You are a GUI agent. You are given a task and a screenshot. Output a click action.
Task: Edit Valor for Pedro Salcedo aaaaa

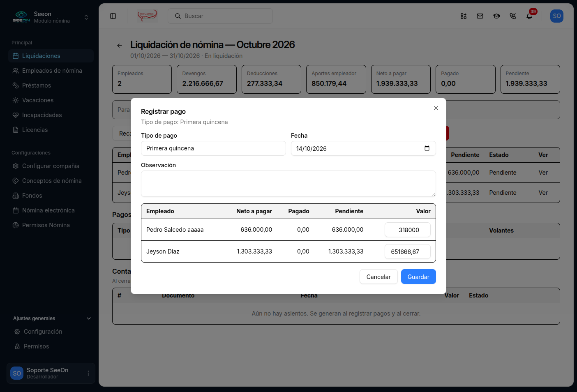[x=408, y=230]
